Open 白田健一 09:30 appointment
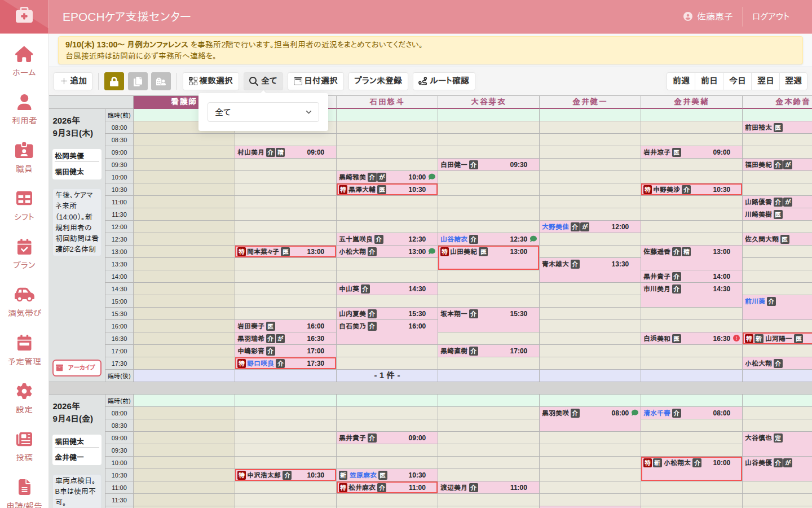 pos(488,165)
